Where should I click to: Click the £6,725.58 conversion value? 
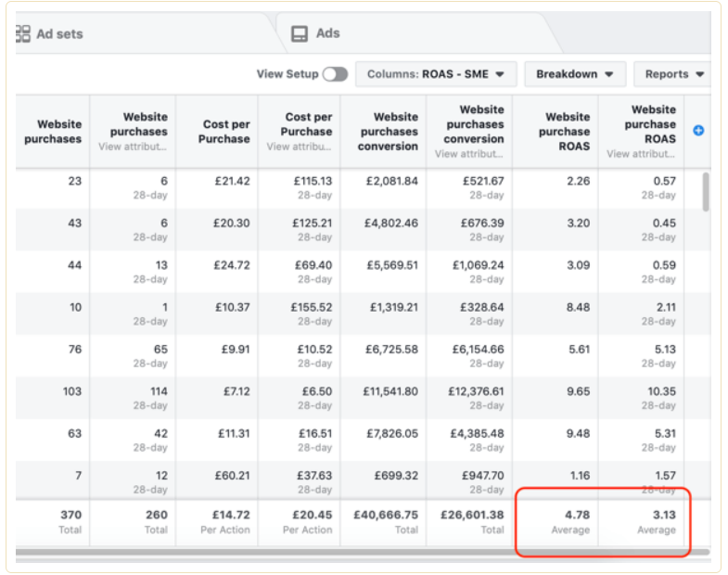tap(392, 350)
